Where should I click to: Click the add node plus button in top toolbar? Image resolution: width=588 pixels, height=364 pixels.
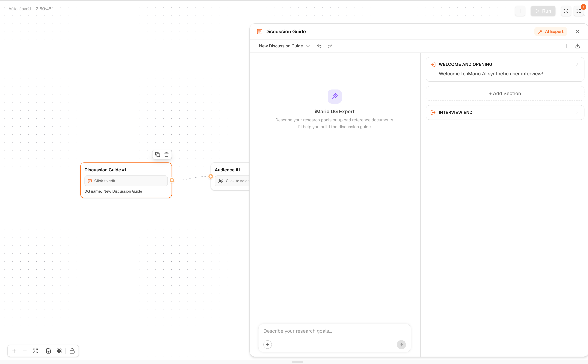(x=520, y=11)
